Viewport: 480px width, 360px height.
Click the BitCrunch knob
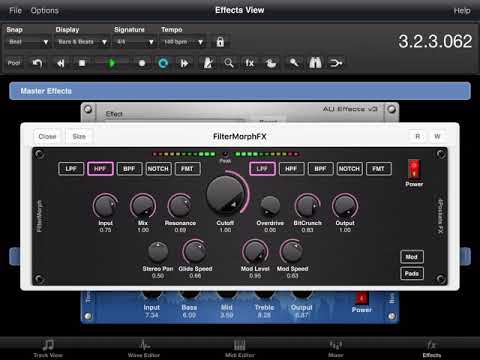click(x=307, y=206)
